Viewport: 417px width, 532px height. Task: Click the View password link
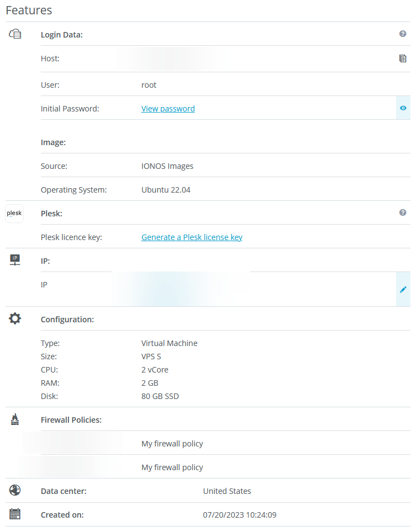(x=168, y=109)
